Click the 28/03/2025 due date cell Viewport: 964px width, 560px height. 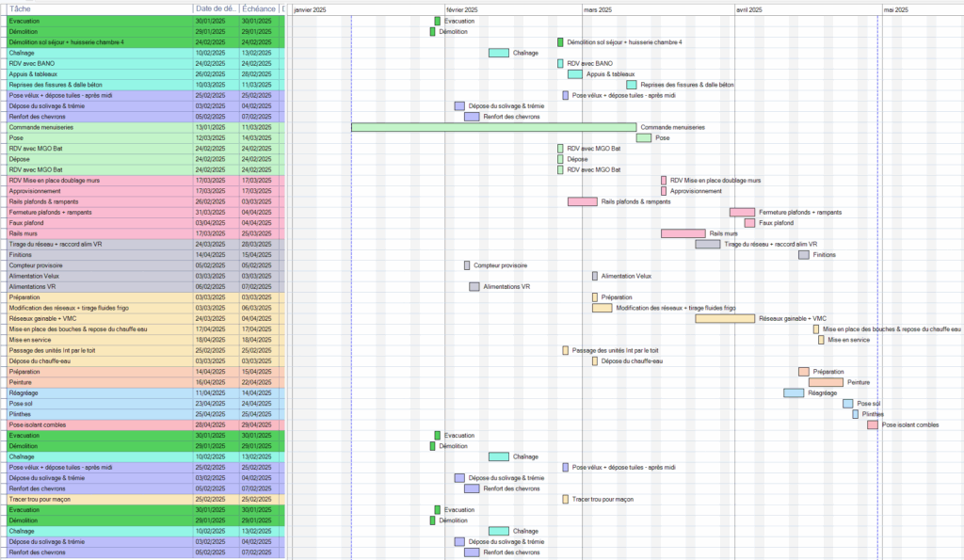pyautogui.click(x=260, y=244)
